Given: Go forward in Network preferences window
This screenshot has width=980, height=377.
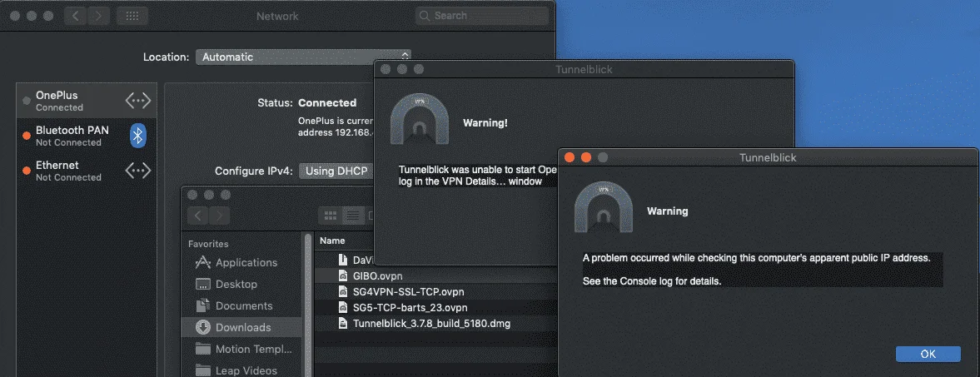Looking at the screenshot, I should 98,16.
